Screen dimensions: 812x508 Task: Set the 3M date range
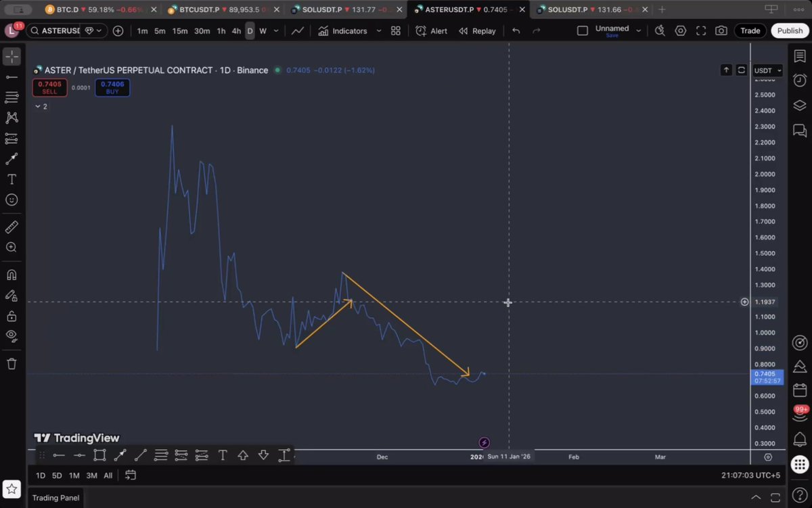(x=91, y=476)
